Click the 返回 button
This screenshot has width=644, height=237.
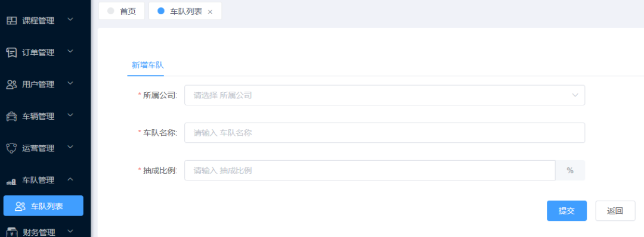coord(615,211)
